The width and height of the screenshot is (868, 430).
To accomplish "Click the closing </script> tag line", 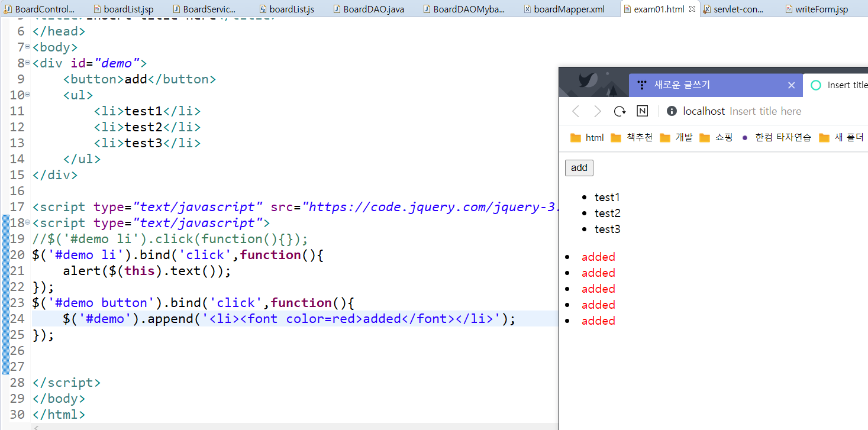I will click(x=66, y=383).
